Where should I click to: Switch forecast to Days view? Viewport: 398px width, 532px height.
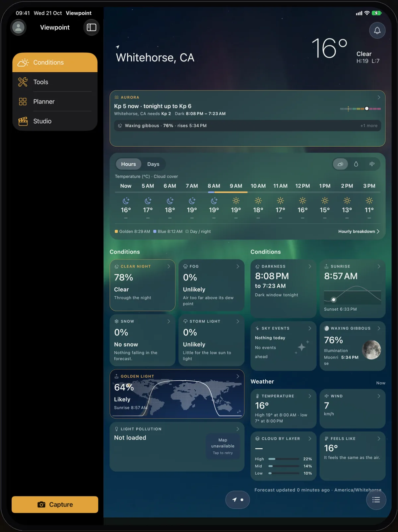click(153, 164)
